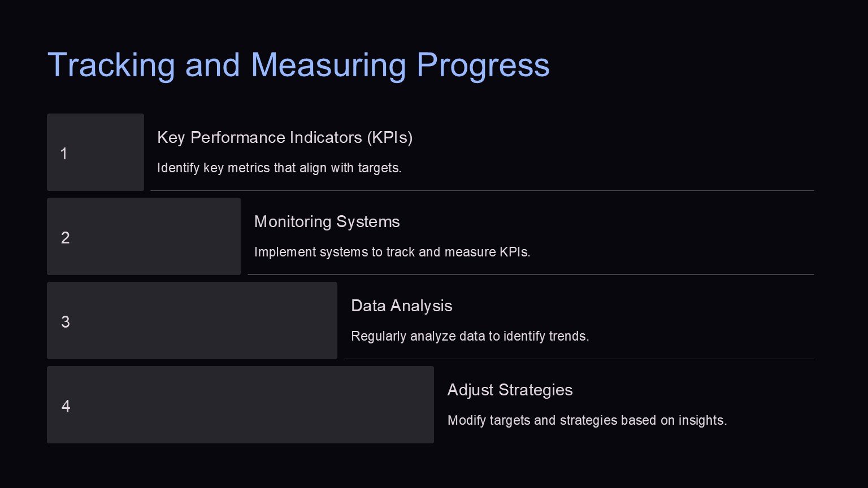
Task: Click the word "and" in the slide title
Action: pyautogui.click(x=212, y=65)
